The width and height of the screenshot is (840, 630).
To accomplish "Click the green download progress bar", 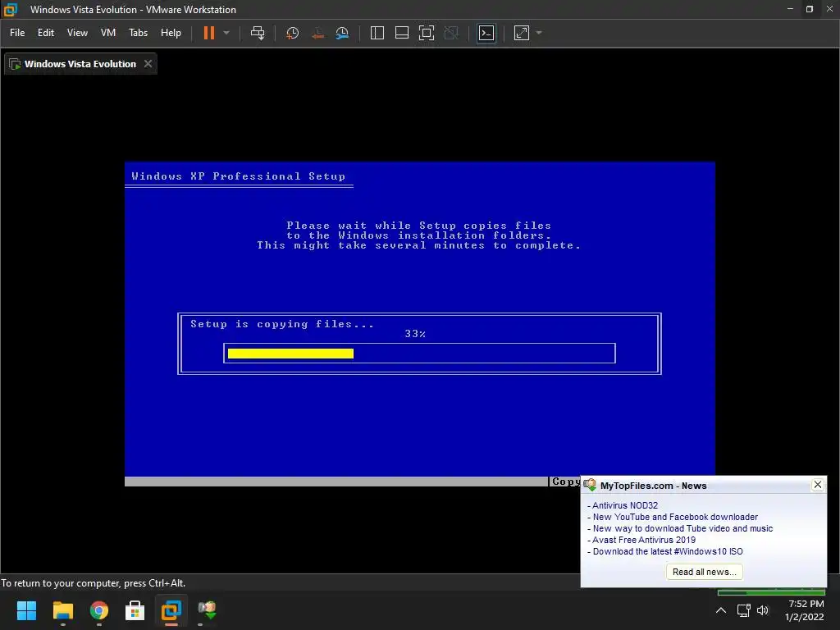I will (771, 592).
